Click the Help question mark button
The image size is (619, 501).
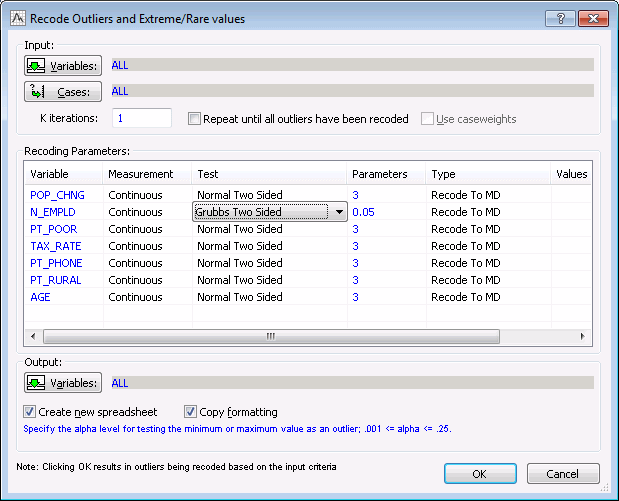(x=559, y=18)
